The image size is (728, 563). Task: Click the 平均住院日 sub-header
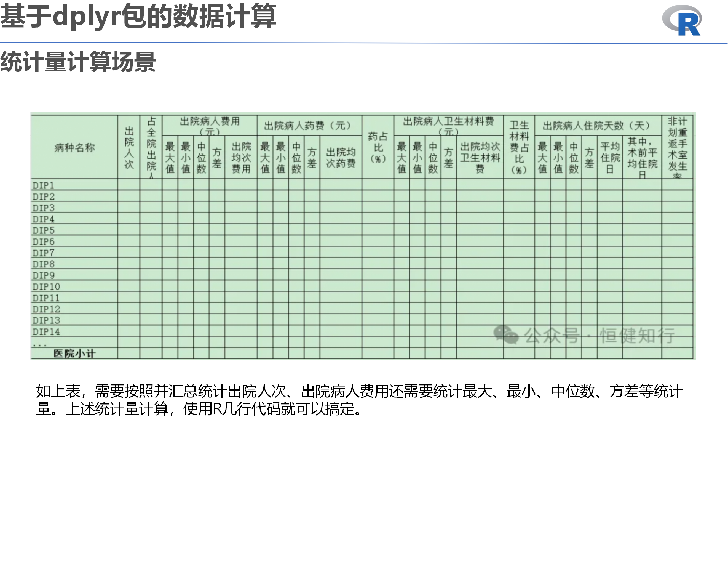click(x=610, y=157)
